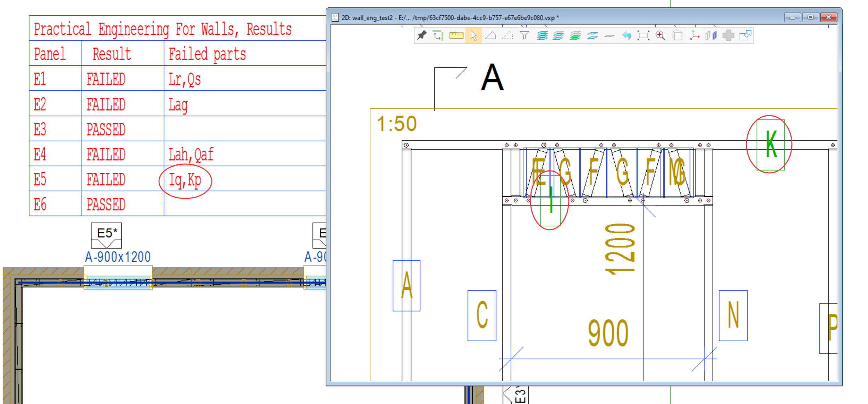The width and height of the screenshot is (868, 404).
Task: Open the filter funnel tool
Action: pyautogui.click(x=524, y=35)
